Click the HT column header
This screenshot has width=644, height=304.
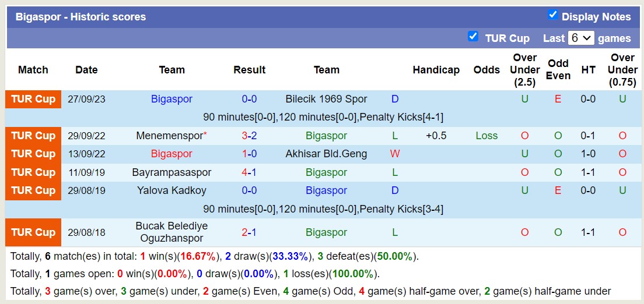(589, 70)
